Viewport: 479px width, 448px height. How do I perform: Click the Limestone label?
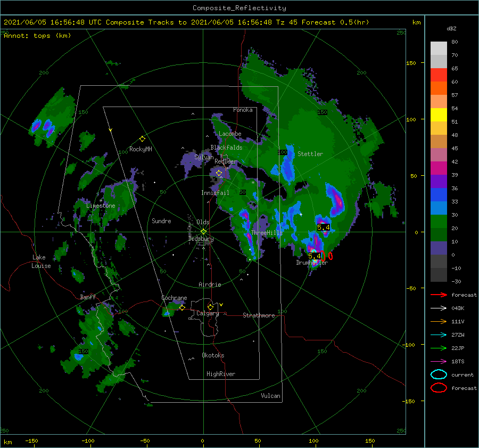[x=101, y=206]
